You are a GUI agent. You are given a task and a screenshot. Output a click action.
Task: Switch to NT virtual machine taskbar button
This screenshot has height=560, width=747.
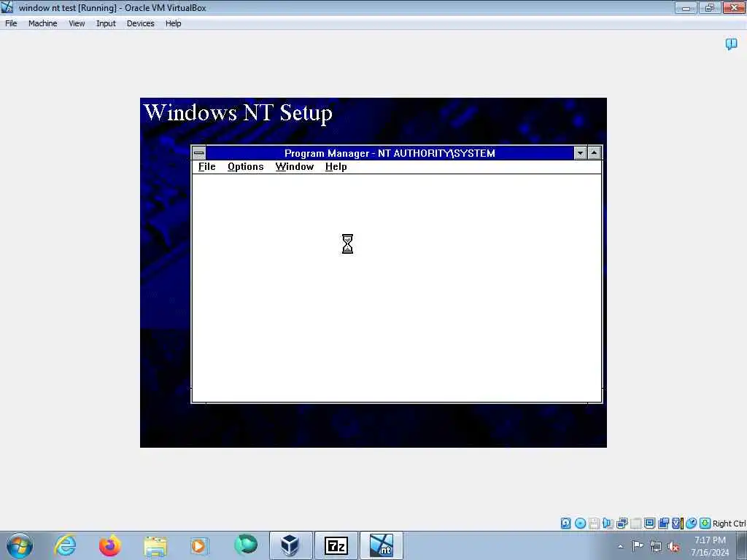(x=381, y=545)
